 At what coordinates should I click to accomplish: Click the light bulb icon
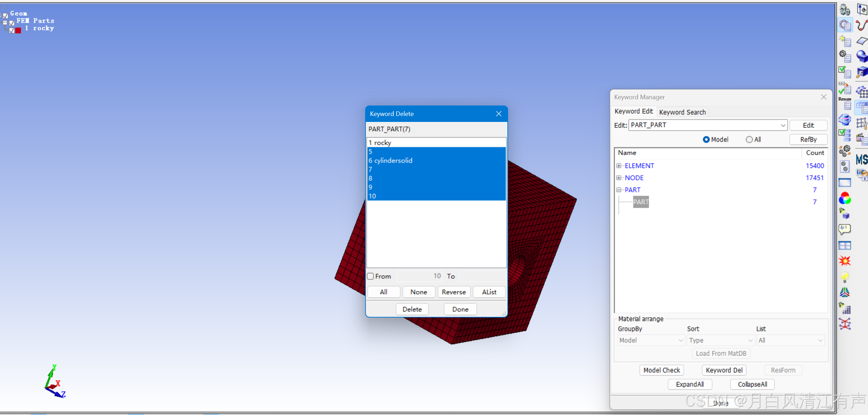coord(845,277)
